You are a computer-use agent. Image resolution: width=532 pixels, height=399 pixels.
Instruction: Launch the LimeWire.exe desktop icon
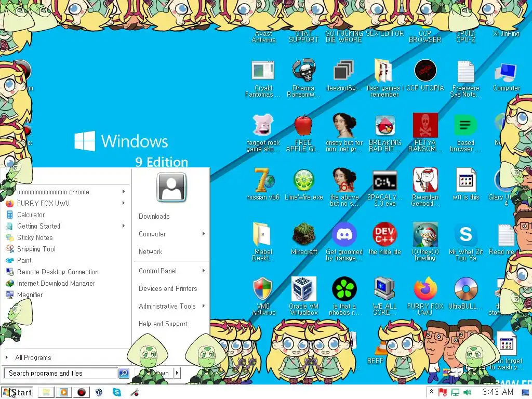[303, 180]
